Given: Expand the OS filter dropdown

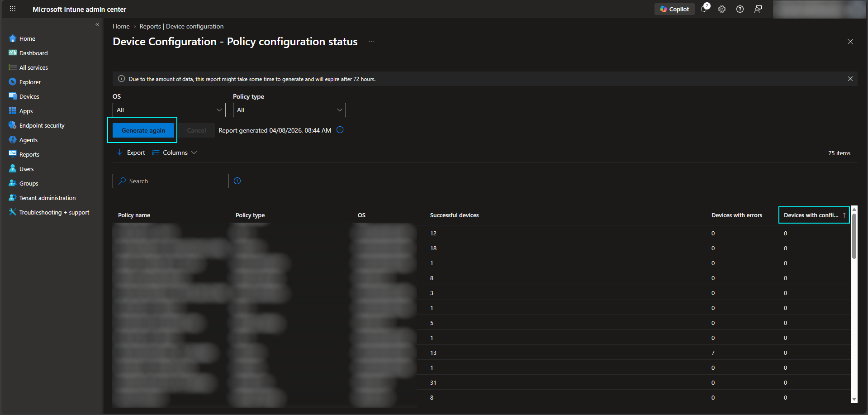Looking at the screenshot, I should point(169,110).
